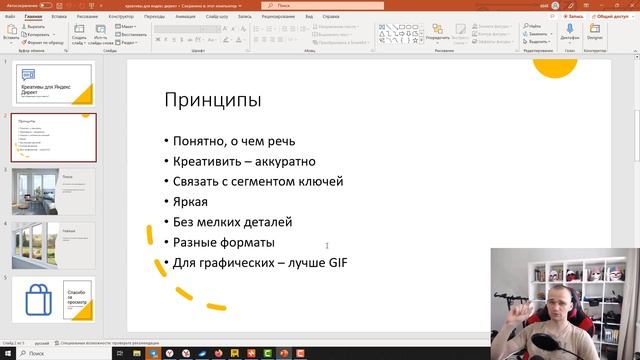
Task: Open the Windows Start menu
Action: (x=7, y=353)
